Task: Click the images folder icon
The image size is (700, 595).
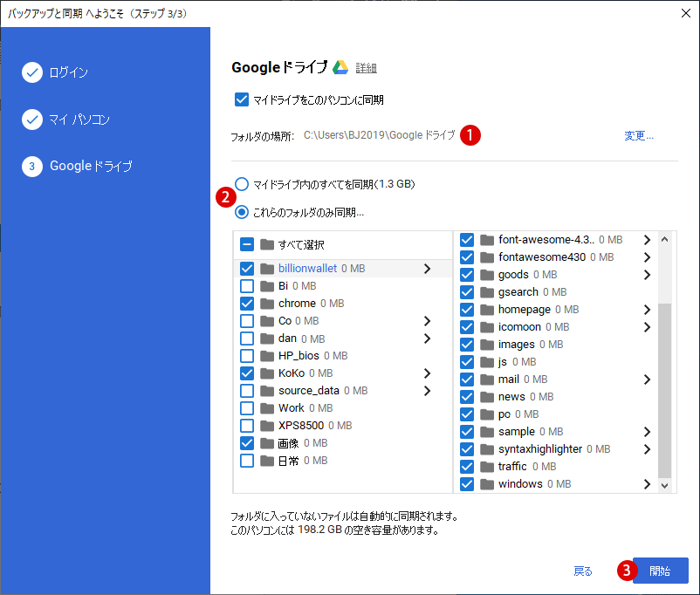Action: tap(487, 345)
